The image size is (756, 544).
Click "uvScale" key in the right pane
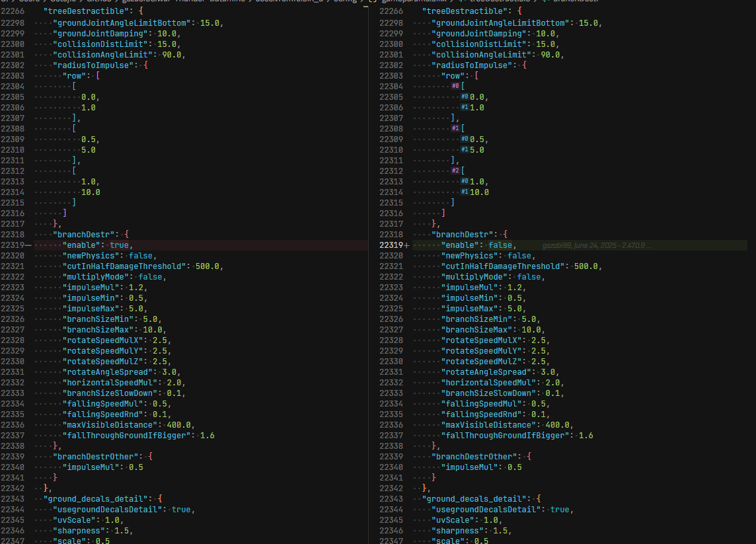(x=453, y=520)
